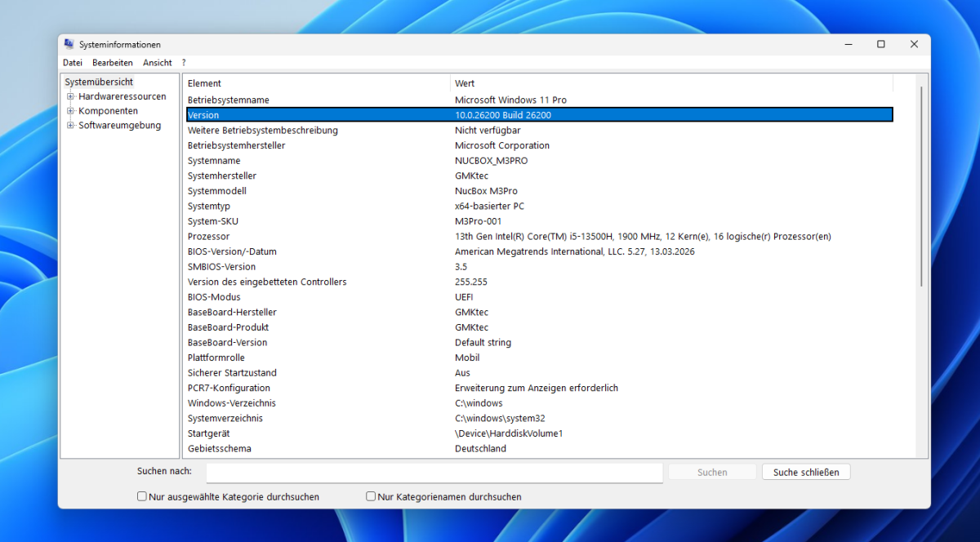Click the value C:\windows\system32

click(499, 418)
